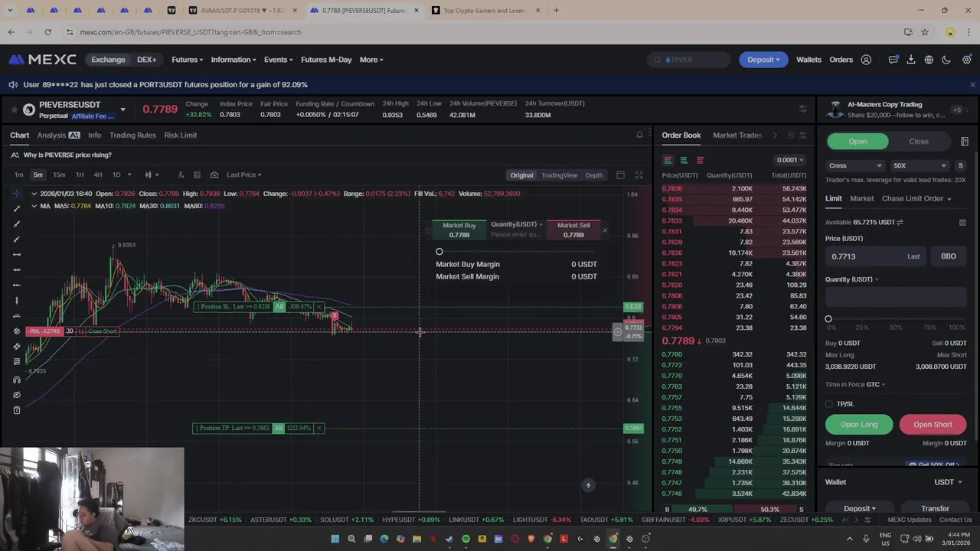This screenshot has width=980, height=551.
Task: Click Close Short on position line
Action: pos(102,331)
